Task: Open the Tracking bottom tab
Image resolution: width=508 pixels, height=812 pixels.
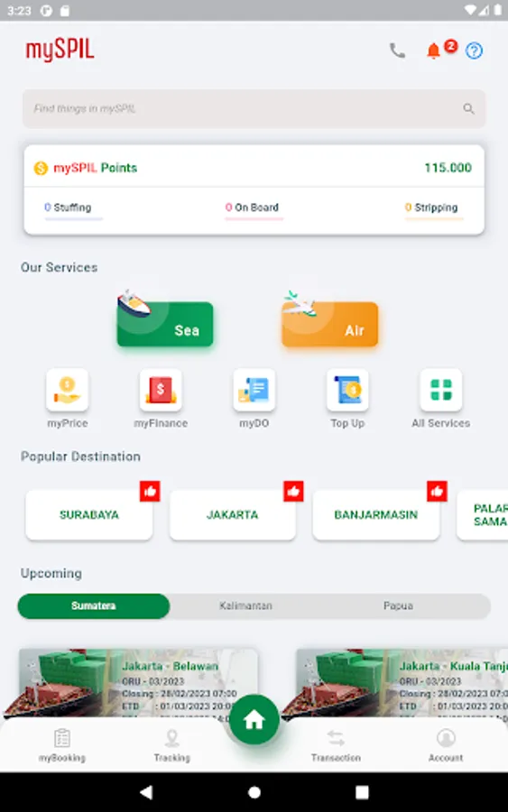Action: pyautogui.click(x=172, y=744)
